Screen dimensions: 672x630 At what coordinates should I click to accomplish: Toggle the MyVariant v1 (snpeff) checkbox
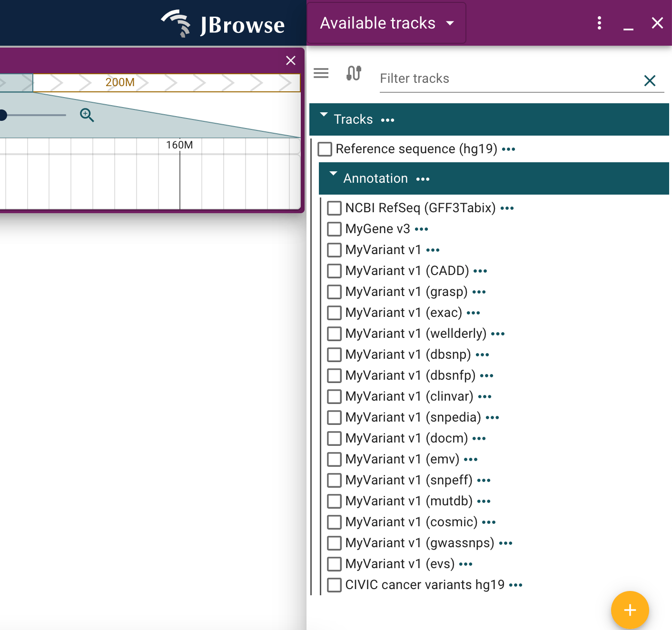pyautogui.click(x=335, y=480)
